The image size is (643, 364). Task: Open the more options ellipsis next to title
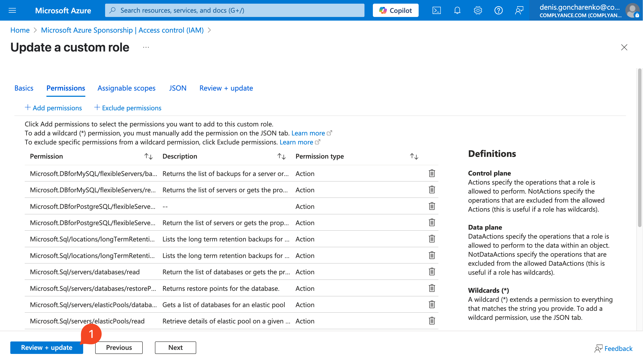[x=146, y=47]
